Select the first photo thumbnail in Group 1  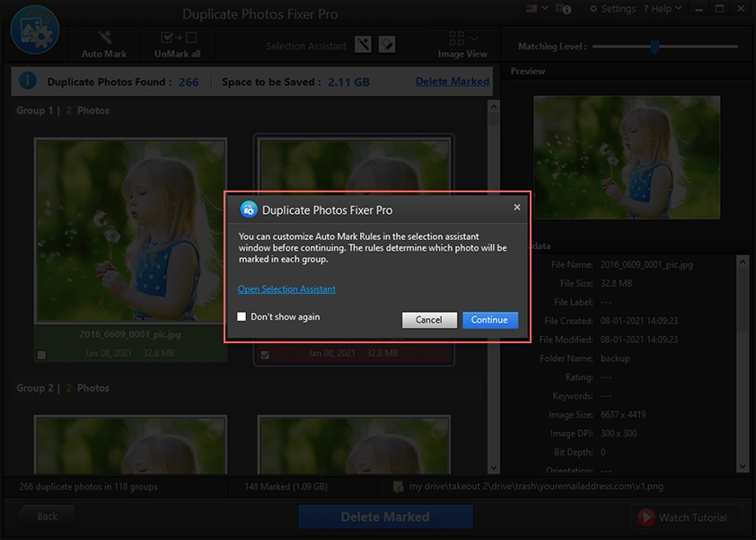click(131, 230)
